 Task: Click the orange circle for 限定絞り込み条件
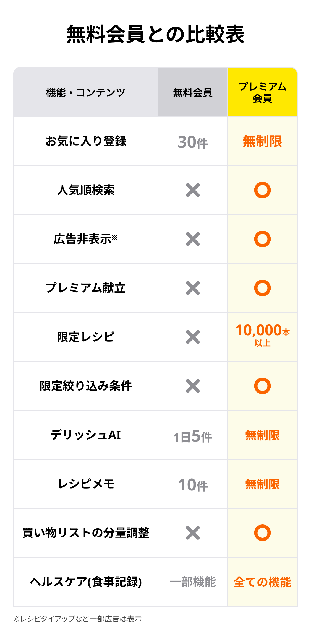click(x=262, y=386)
